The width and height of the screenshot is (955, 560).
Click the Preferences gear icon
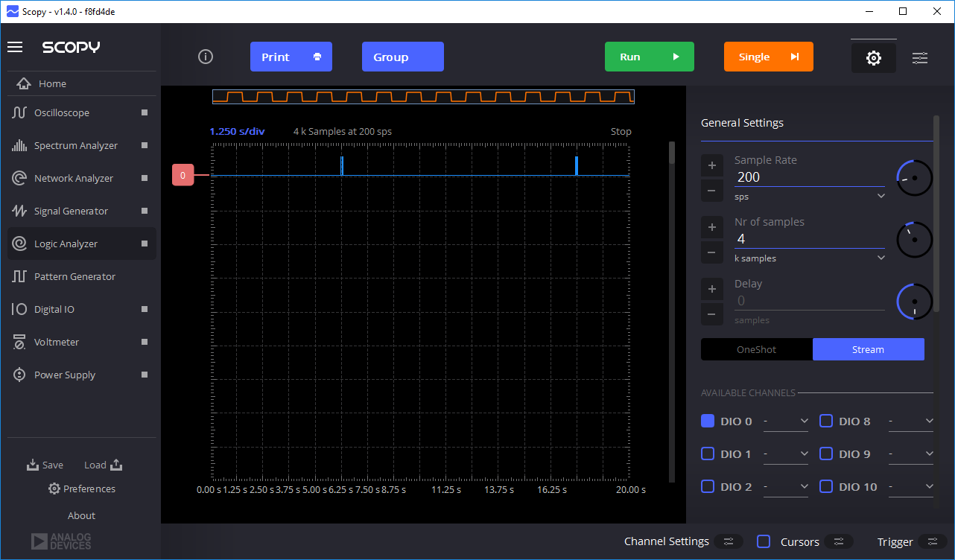click(54, 489)
